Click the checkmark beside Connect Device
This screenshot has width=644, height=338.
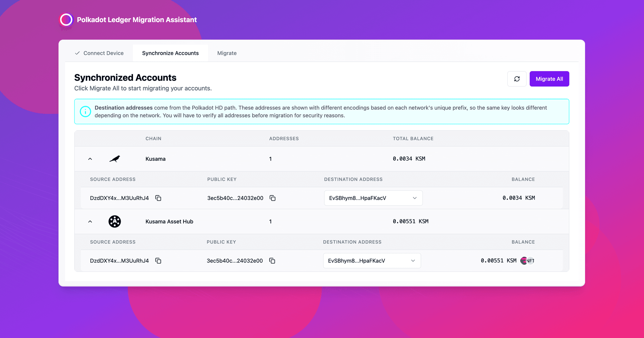click(77, 53)
